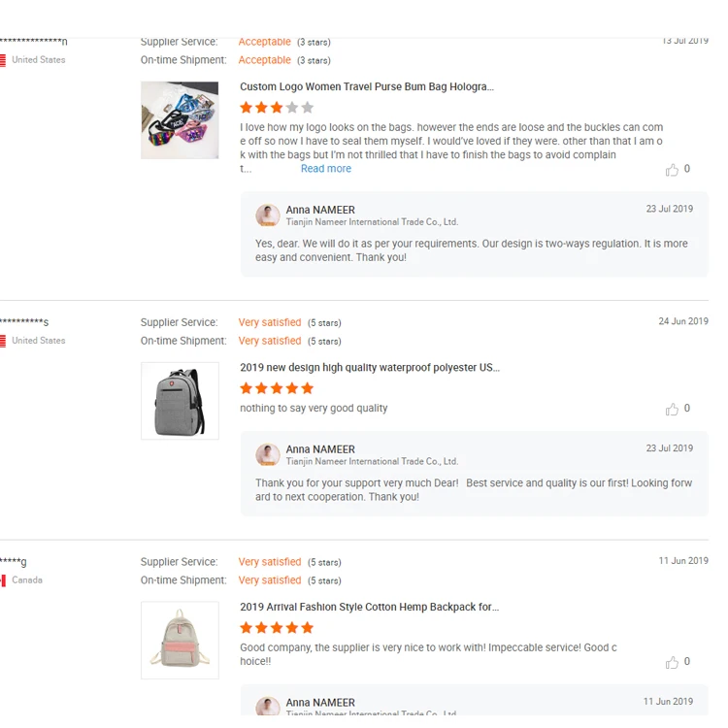The height and width of the screenshot is (728, 728).
Task: Click United States flag beside 13 Jul reviewer
Action: (3, 60)
